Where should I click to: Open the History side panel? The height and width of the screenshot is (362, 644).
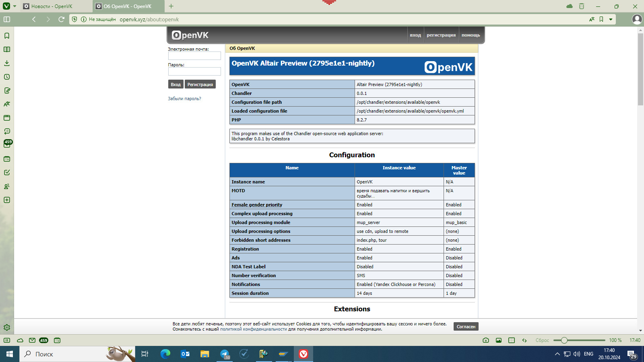(x=7, y=77)
